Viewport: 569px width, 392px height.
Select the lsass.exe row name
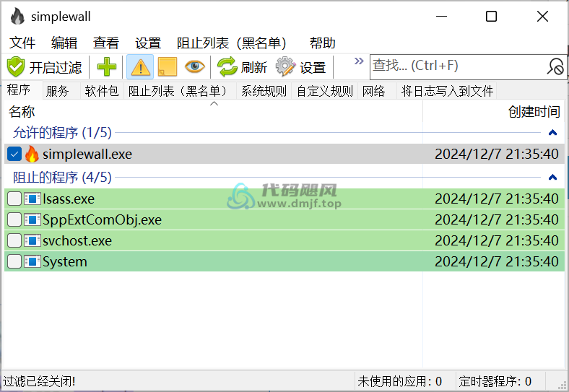69,199
